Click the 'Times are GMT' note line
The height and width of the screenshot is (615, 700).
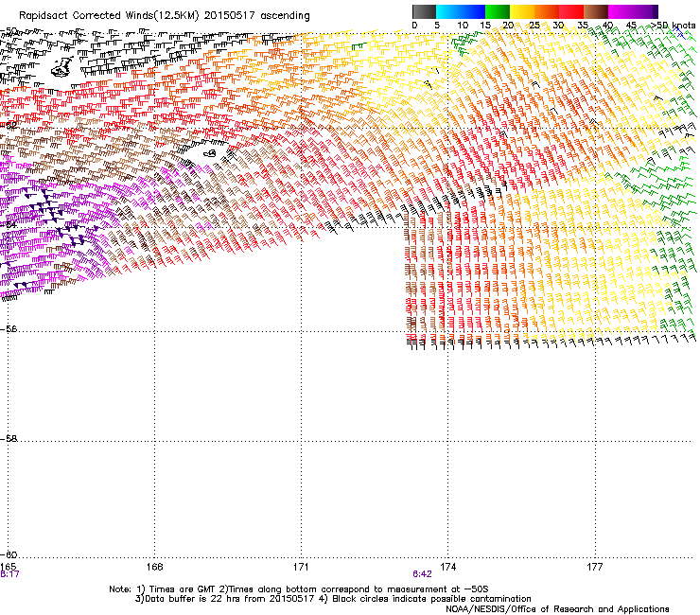point(299,589)
